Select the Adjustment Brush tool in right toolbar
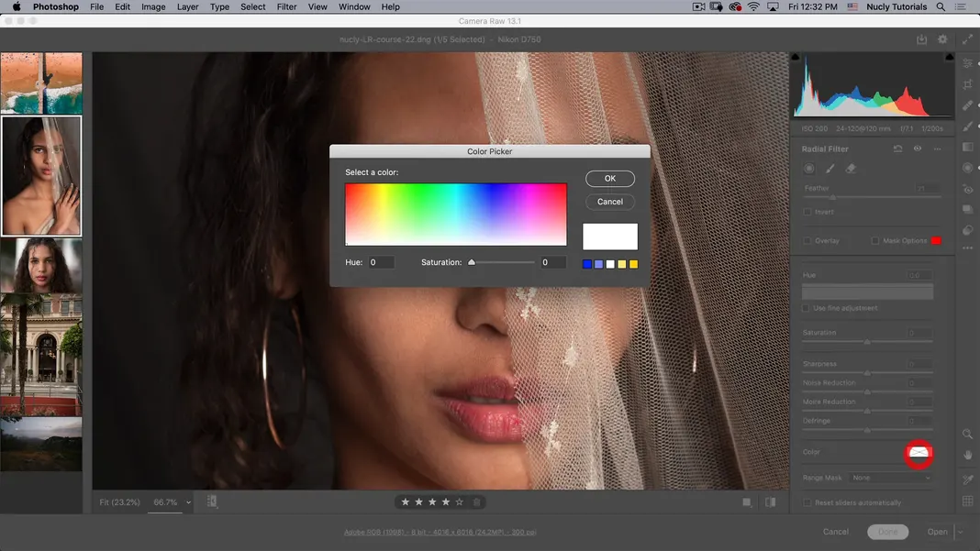The width and height of the screenshot is (980, 551). pyautogui.click(x=967, y=127)
